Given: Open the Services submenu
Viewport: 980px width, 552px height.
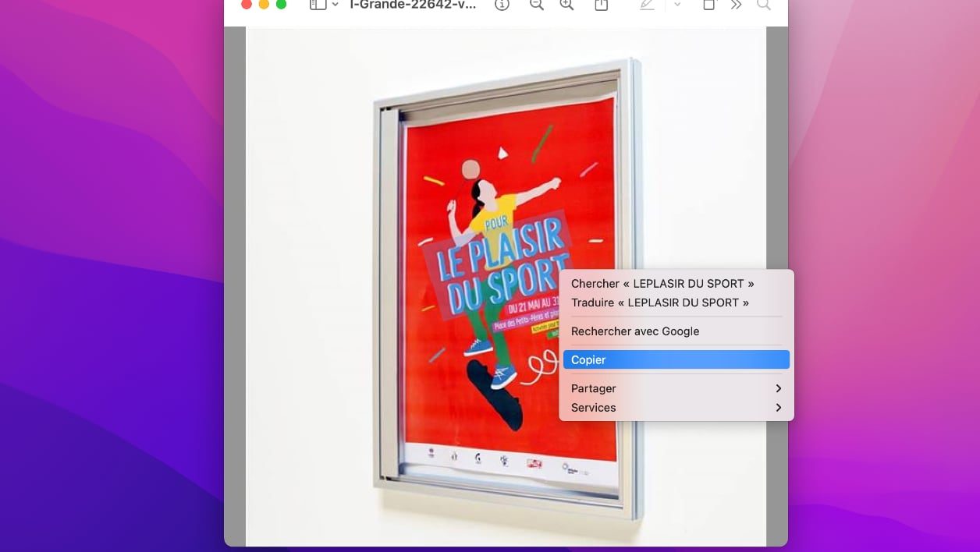Looking at the screenshot, I should click(x=676, y=408).
